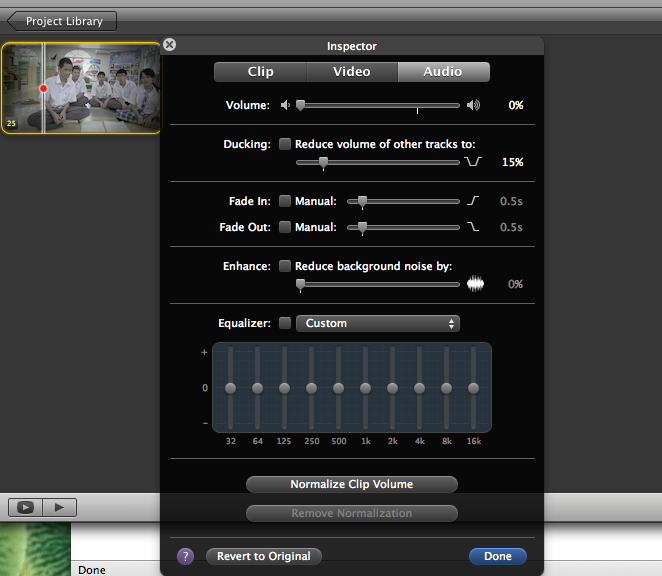Click the red playhead marker on clip
Screen dimensions: 662x576
pos(43,89)
